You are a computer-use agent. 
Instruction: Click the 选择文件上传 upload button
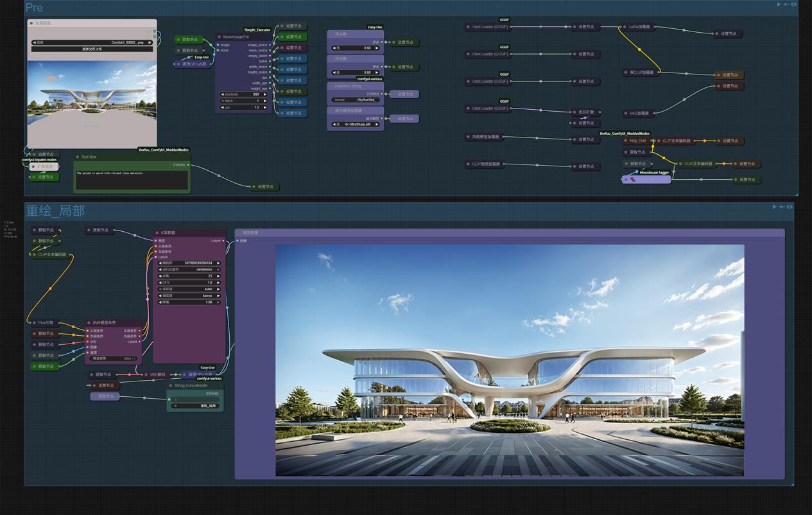point(92,49)
